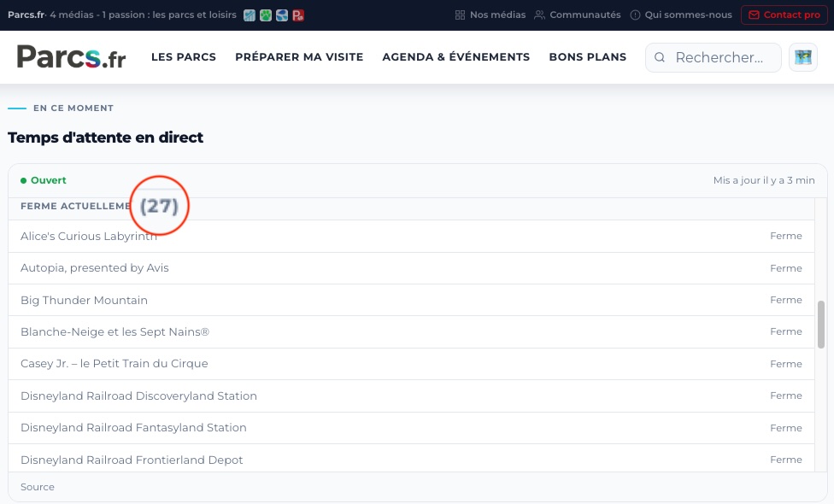Open Nos médias in the top bar

(x=490, y=15)
